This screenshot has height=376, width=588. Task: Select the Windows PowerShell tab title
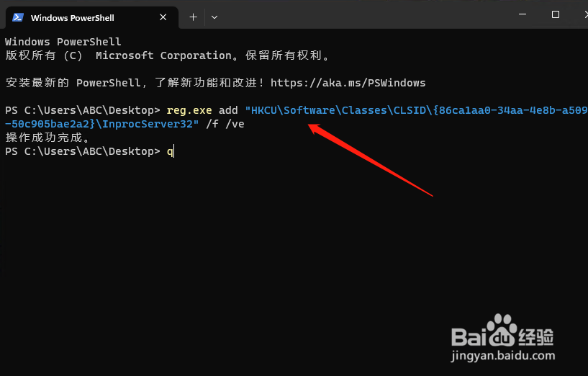(73, 17)
